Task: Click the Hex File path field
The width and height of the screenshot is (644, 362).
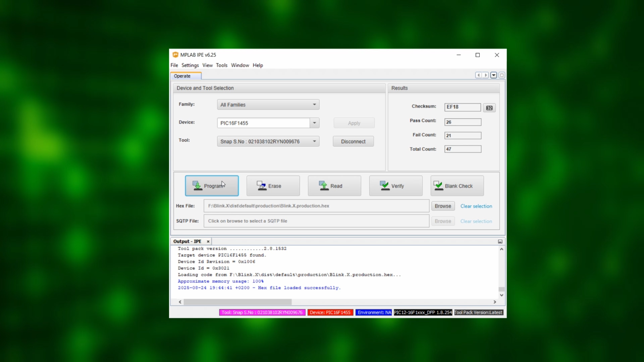Action: pos(316,206)
